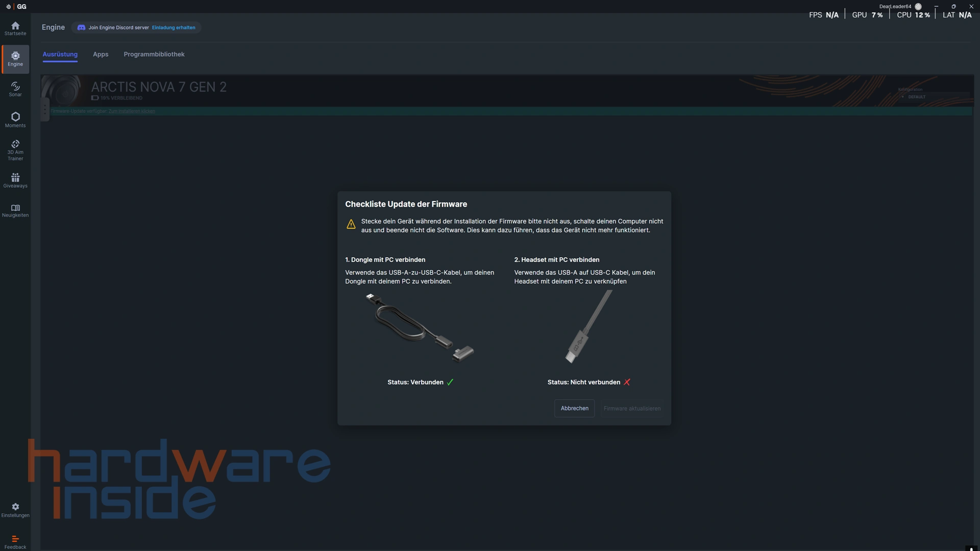Viewport: 980px width, 551px height.
Task: Go to Moments in sidebar
Action: [x=15, y=119]
